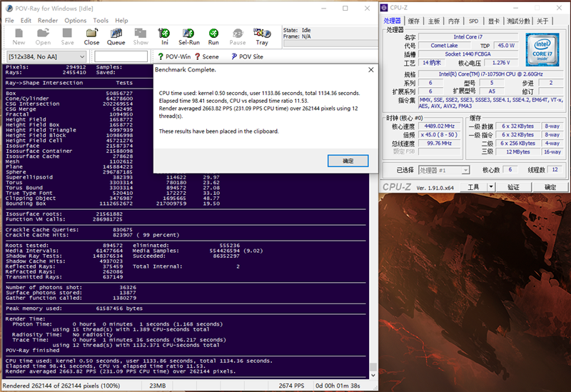Switch to the SPD tab in CPU-Z

(x=473, y=21)
